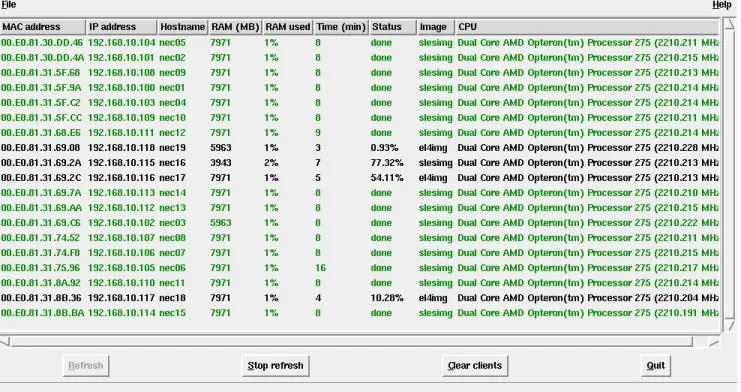Click CPU text in nec15 row
The image size is (741, 392).
point(588,313)
